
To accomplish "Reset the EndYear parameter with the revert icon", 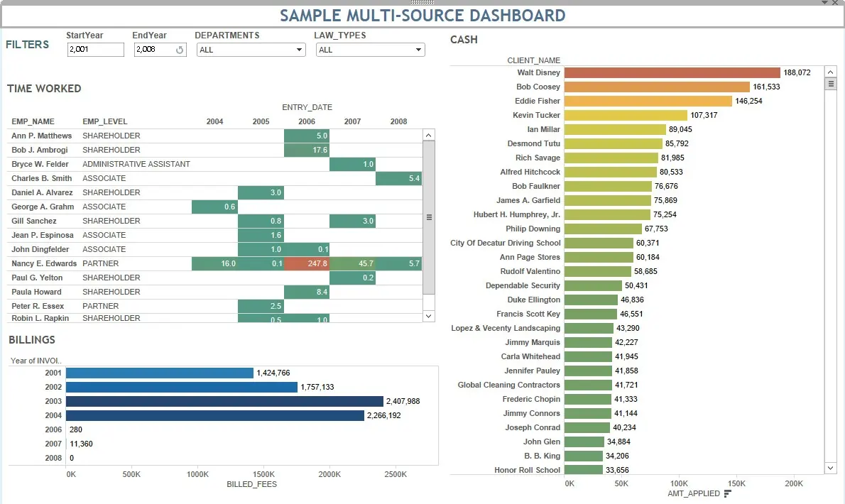I will point(180,50).
